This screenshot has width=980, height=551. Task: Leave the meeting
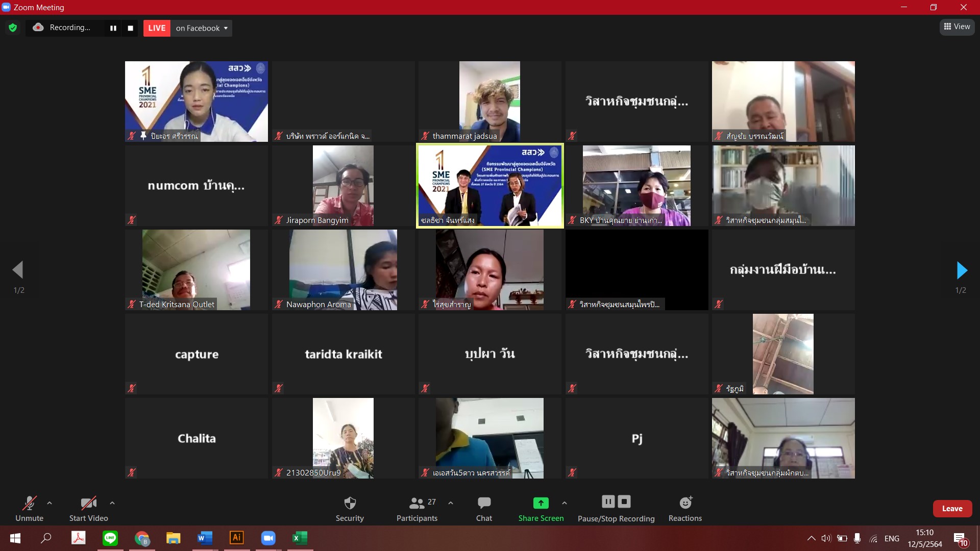click(x=952, y=509)
